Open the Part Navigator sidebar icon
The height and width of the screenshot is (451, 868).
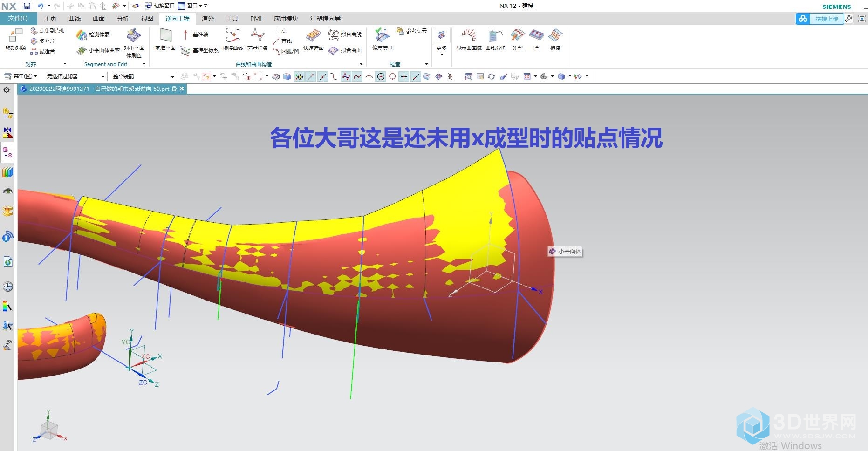click(x=8, y=152)
